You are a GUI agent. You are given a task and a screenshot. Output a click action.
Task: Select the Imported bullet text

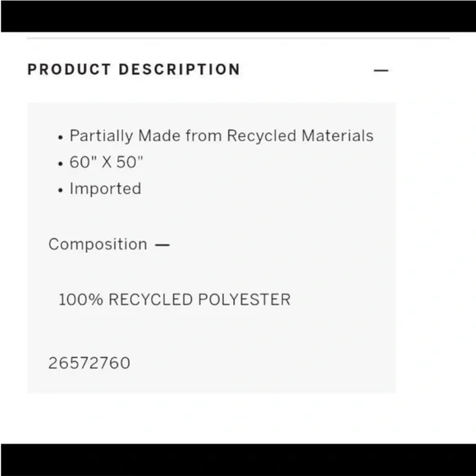pos(105,189)
